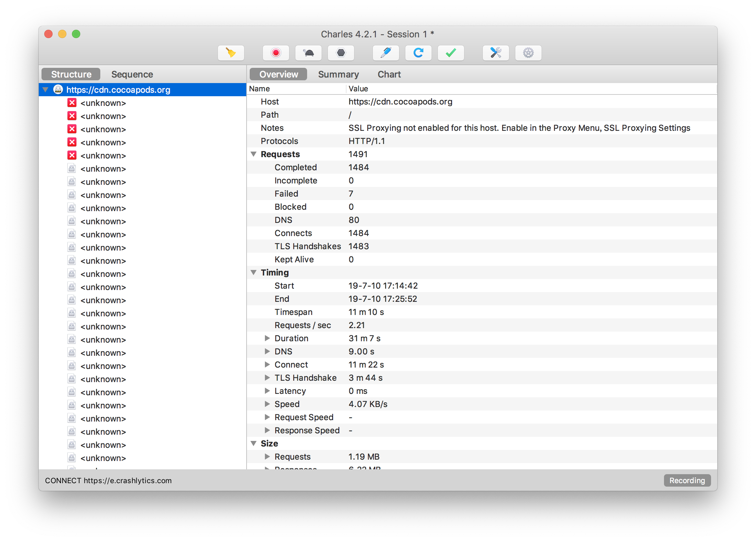
Task: Expand the TLS Handshake timing row
Action: 267,378
